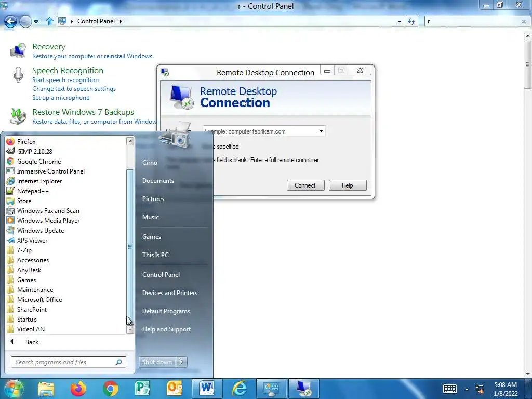The height and width of the screenshot is (399, 532).
Task: Open File Explorer from the taskbar
Action: pyautogui.click(x=46, y=389)
